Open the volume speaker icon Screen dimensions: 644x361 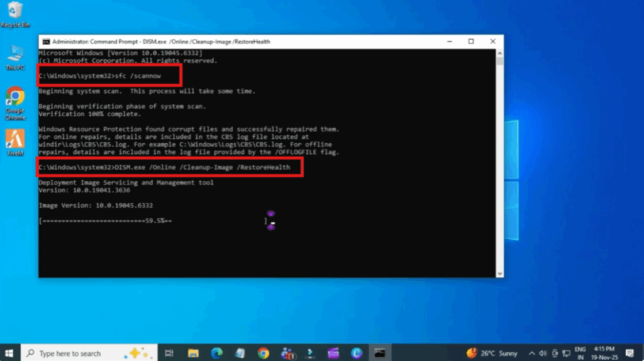click(543, 353)
